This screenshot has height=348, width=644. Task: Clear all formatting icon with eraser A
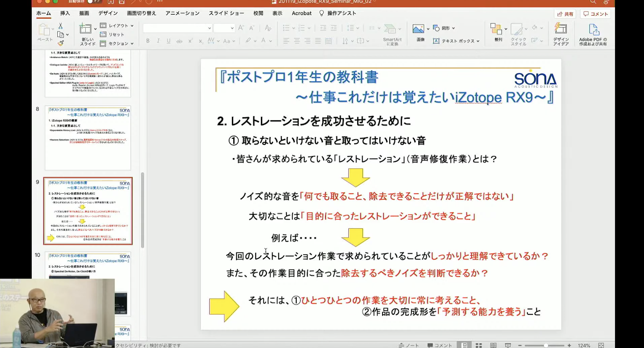[x=268, y=28]
